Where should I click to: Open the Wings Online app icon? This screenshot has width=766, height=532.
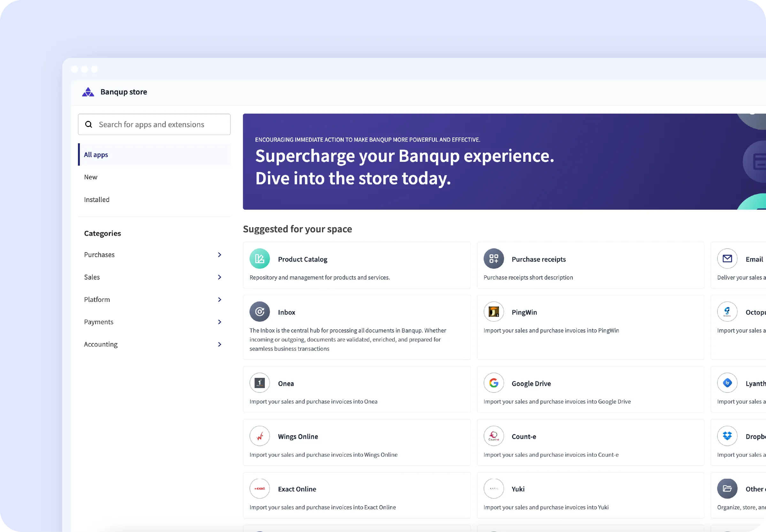click(260, 436)
